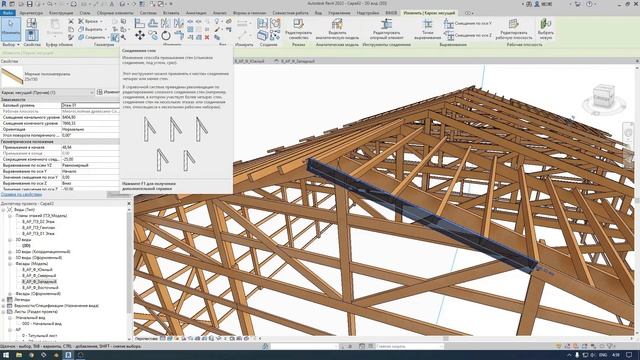This screenshot has width=640, height=360.
Task: Click Смещение по оси Y tool
Action: [468, 24]
